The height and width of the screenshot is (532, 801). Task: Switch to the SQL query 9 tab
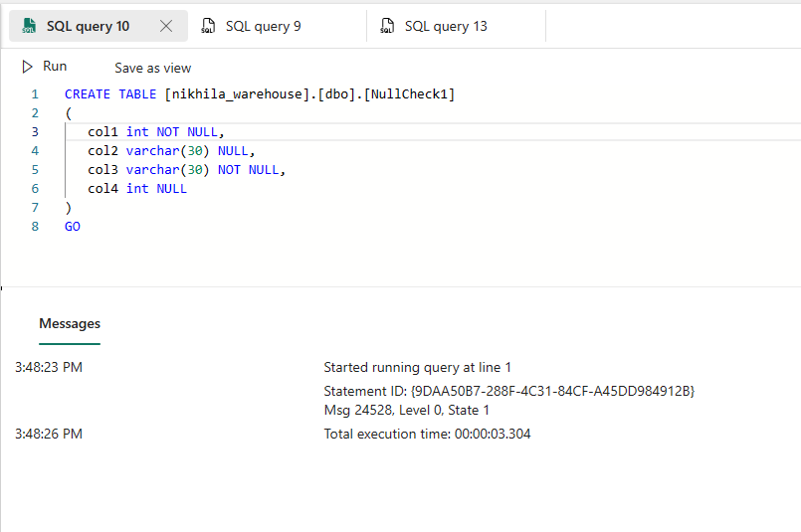(x=278, y=26)
